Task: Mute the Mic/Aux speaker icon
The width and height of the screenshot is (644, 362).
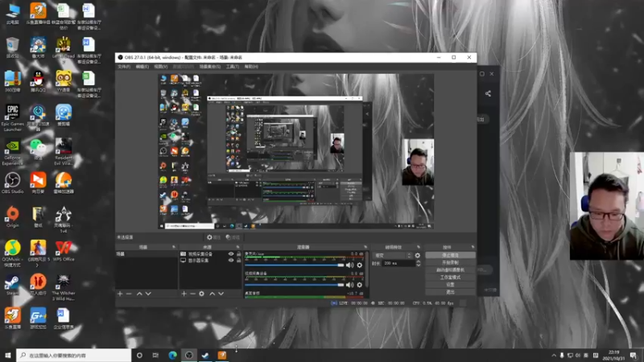Action: click(x=349, y=265)
